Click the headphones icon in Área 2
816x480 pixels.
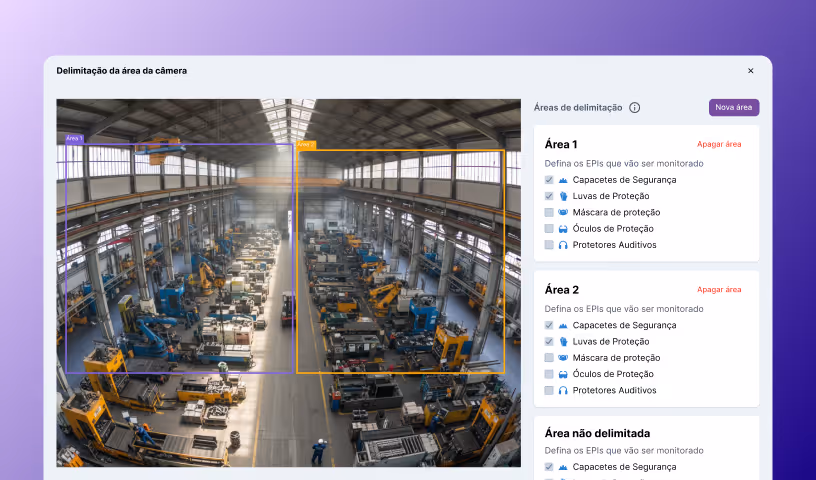[x=563, y=390]
